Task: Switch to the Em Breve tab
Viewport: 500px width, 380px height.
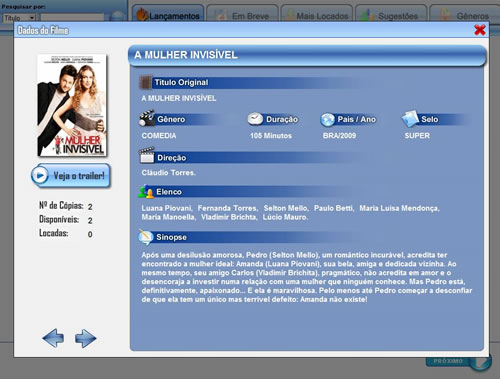Action: pyautogui.click(x=242, y=14)
